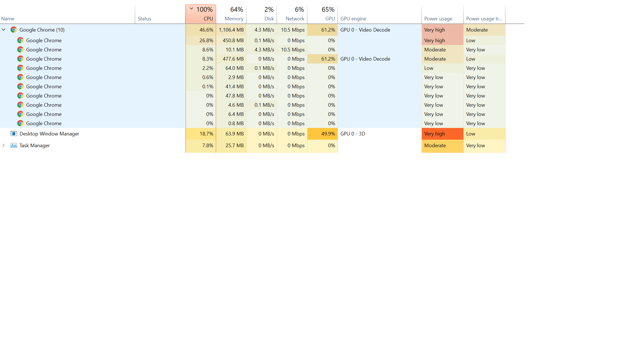This screenshot has width=644, height=362.
Task: Click the Google Chrome application icon
Action: click(14, 30)
